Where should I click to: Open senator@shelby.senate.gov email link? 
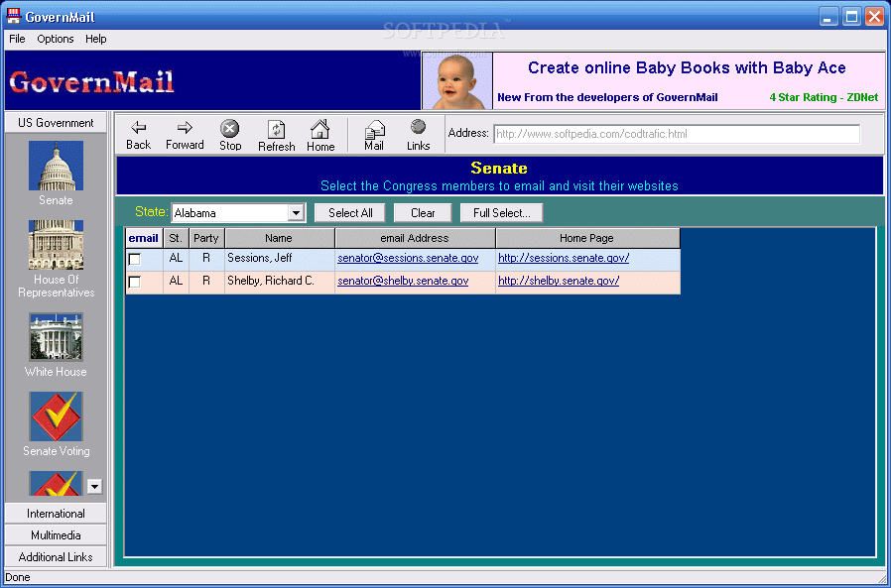(x=403, y=281)
